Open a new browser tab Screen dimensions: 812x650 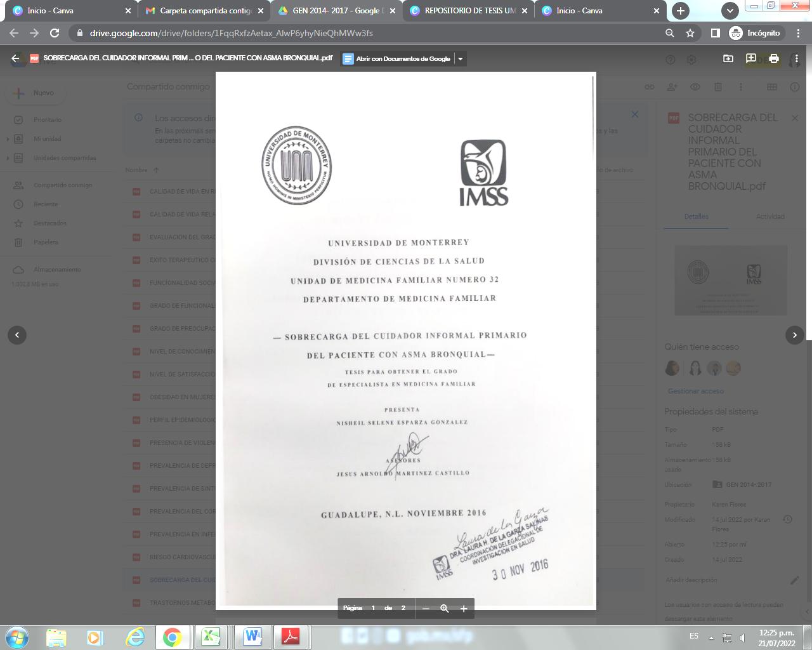click(680, 11)
